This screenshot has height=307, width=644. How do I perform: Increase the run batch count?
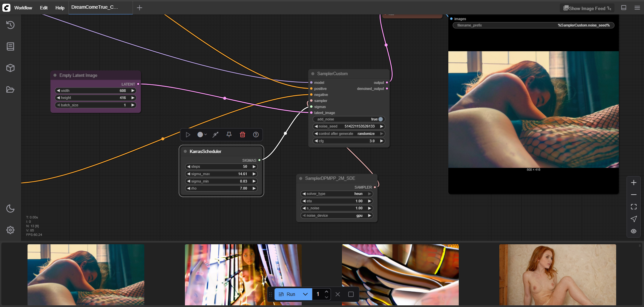(x=327, y=292)
